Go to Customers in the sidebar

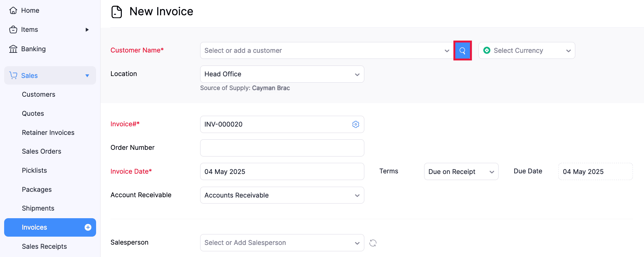(x=38, y=94)
